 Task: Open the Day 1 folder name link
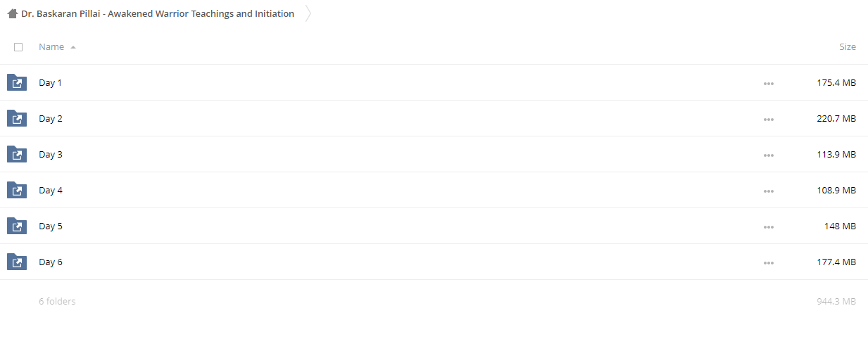(51, 82)
